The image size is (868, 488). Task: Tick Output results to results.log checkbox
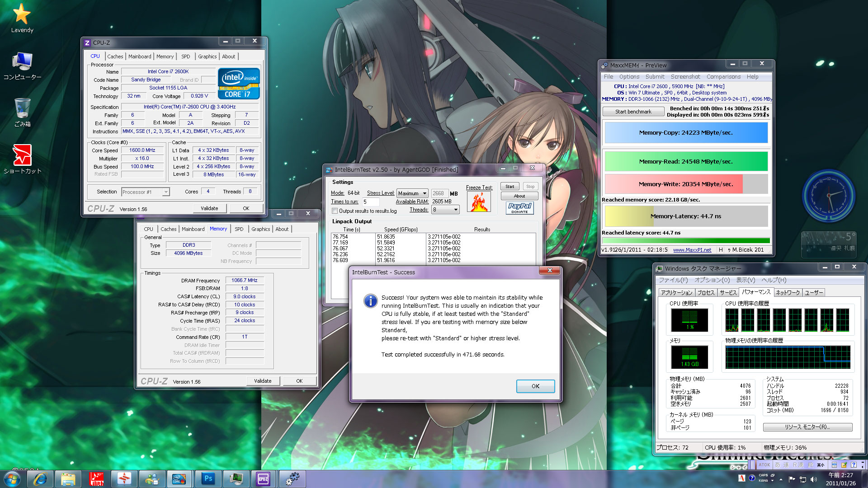335,211
